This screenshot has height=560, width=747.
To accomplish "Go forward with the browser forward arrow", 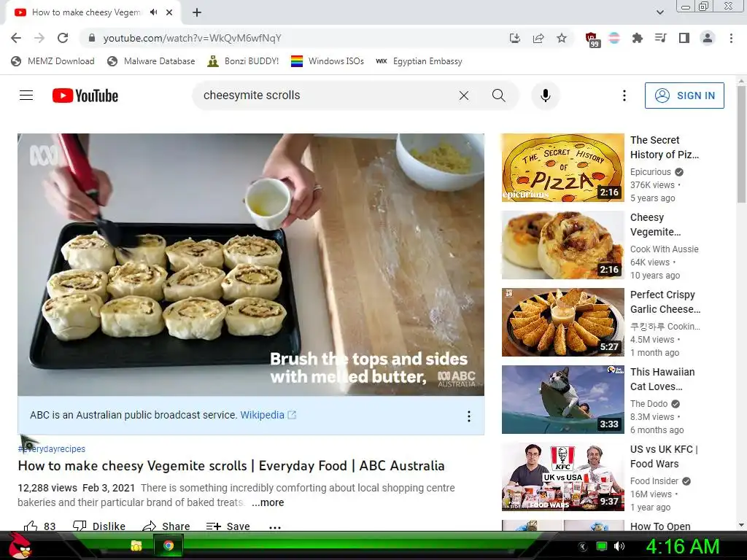I will point(39,38).
